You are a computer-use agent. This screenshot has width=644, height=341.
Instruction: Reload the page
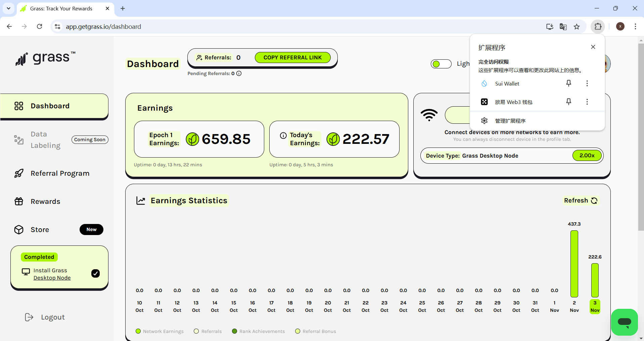(39, 26)
